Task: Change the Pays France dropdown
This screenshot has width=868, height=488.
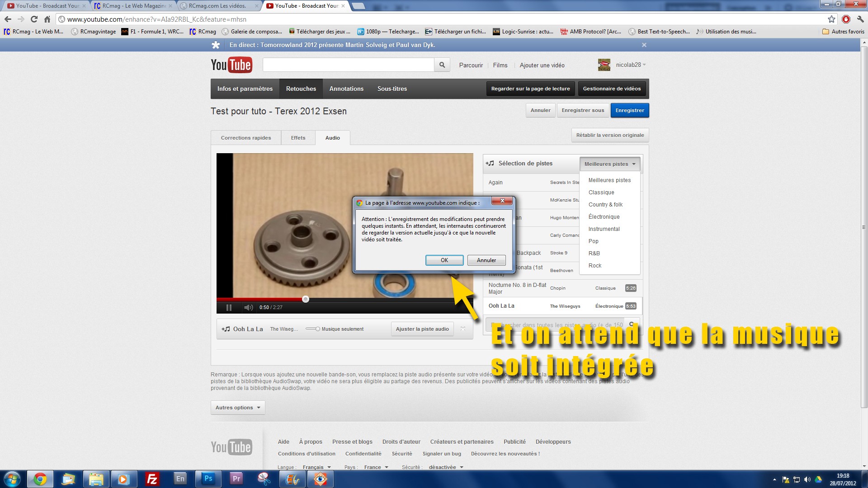Action: (376, 467)
